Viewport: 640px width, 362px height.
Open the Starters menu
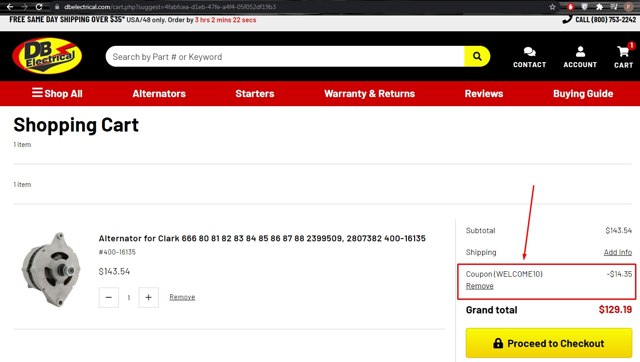(255, 93)
